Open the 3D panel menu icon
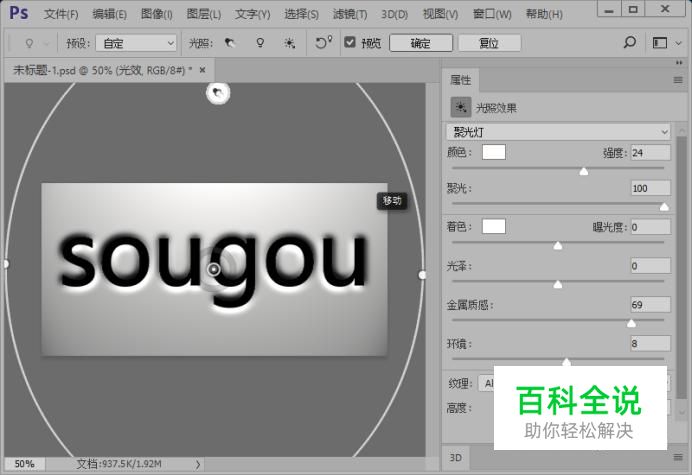692x475 pixels. [x=678, y=457]
